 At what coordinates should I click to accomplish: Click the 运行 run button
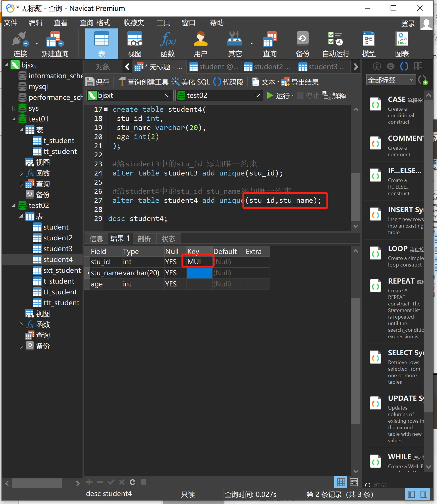(279, 96)
